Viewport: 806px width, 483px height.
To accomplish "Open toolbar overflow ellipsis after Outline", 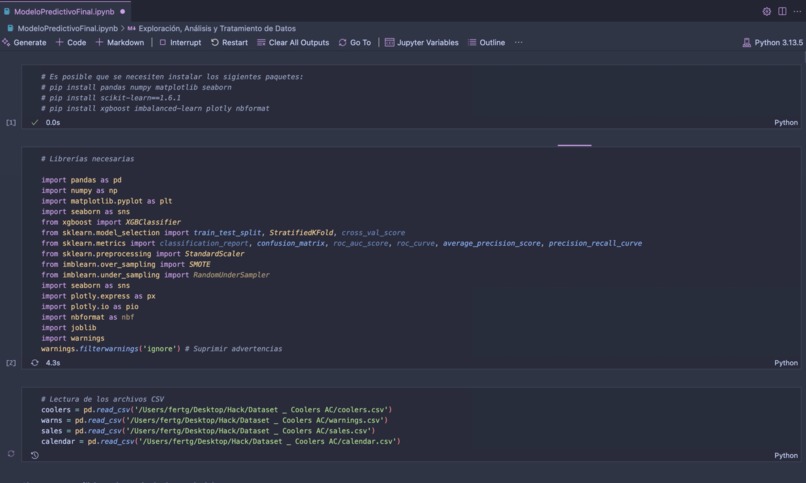I will click(519, 43).
